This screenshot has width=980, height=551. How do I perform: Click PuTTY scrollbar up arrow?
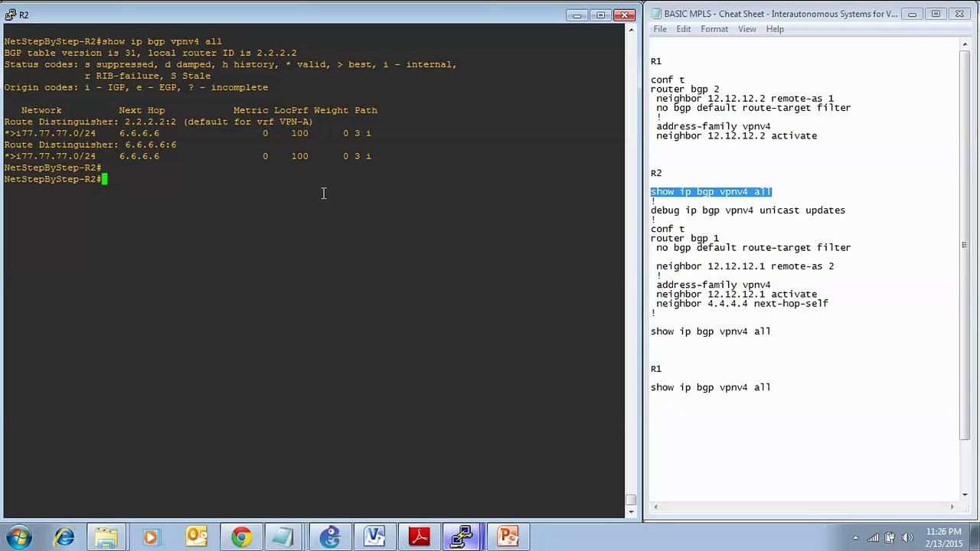point(631,30)
